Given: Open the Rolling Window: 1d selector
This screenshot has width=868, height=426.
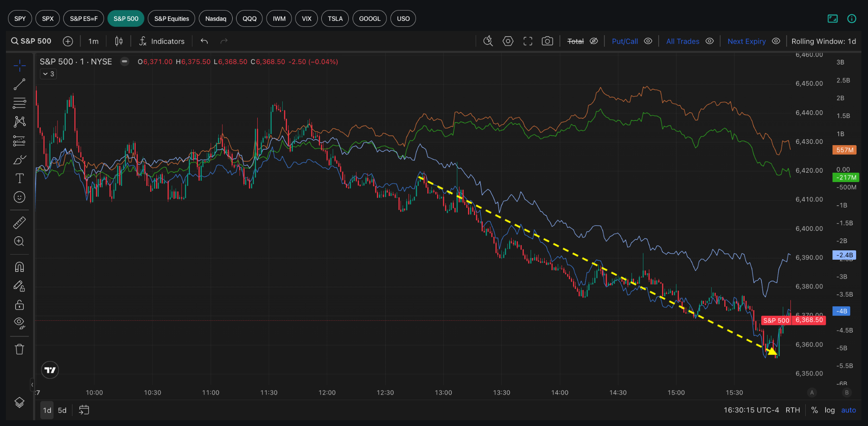Looking at the screenshot, I should coord(823,41).
